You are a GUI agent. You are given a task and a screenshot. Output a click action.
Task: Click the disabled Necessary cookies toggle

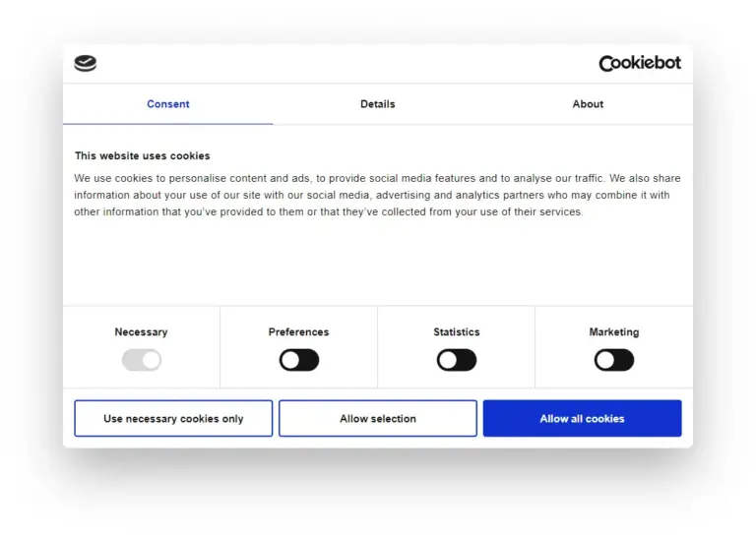(142, 360)
